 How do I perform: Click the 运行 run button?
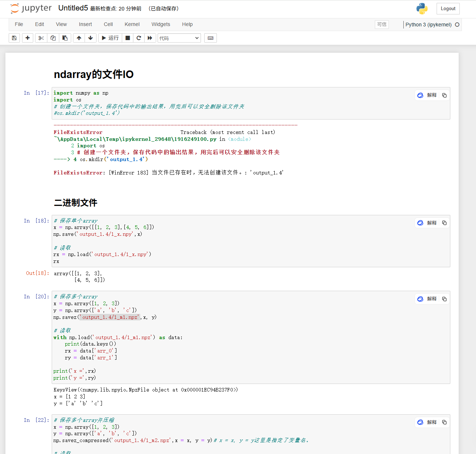pos(110,38)
